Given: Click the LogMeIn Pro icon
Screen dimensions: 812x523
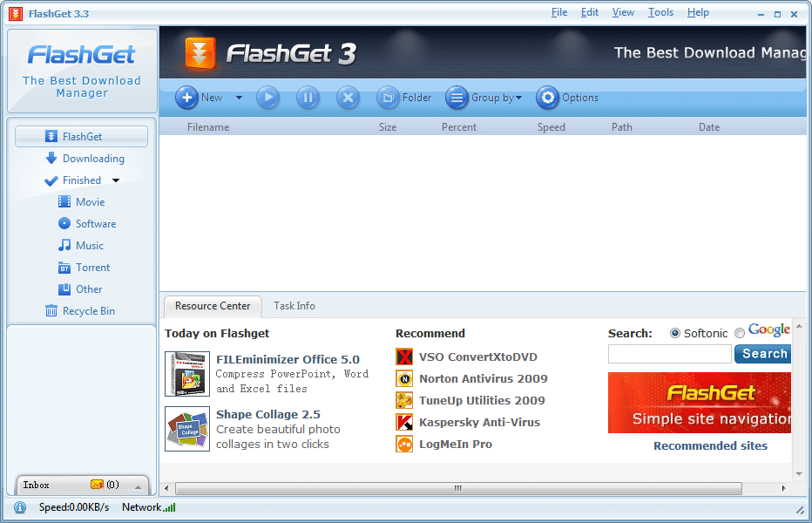Looking at the screenshot, I should [404, 444].
